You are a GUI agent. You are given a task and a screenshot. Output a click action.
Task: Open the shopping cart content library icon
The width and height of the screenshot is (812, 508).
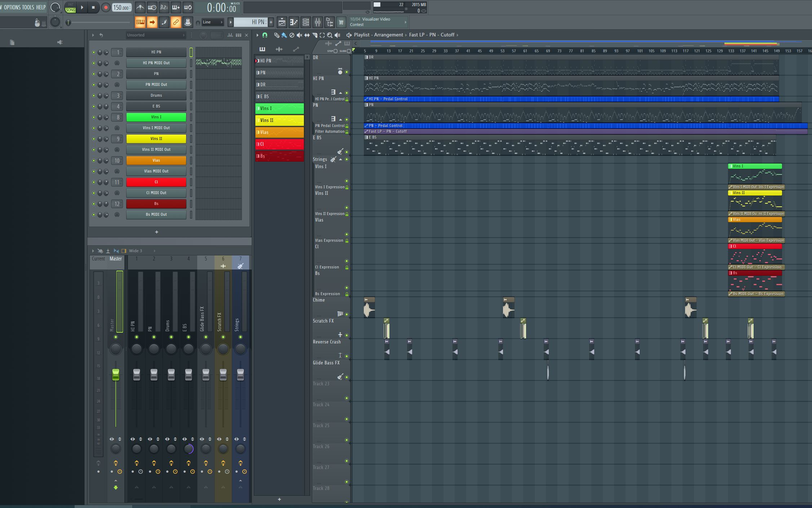341,22
